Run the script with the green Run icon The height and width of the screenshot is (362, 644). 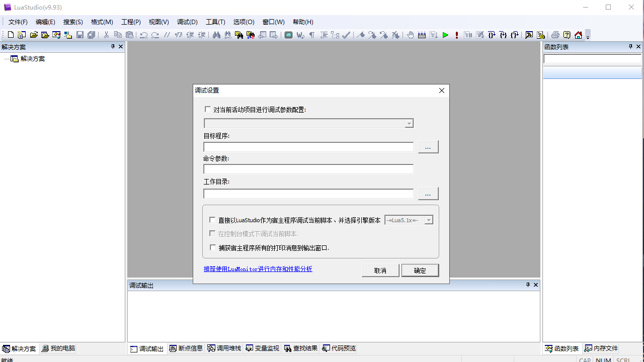tap(445, 35)
